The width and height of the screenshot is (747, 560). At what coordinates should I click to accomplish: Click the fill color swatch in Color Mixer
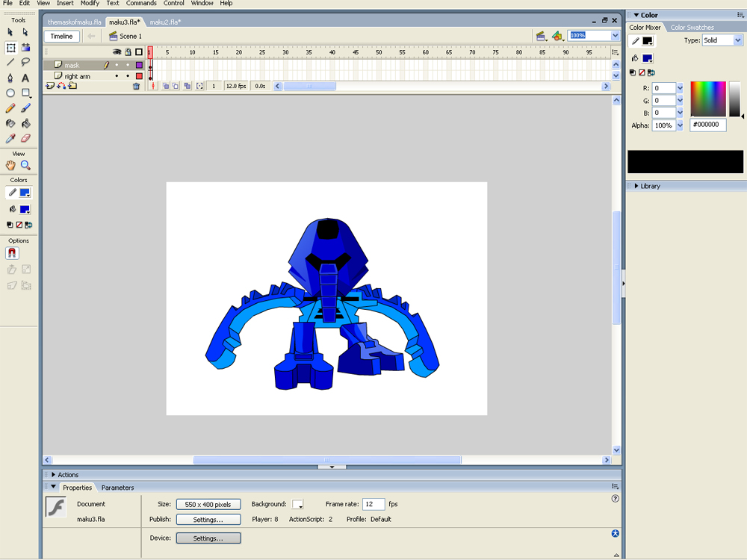point(647,58)
